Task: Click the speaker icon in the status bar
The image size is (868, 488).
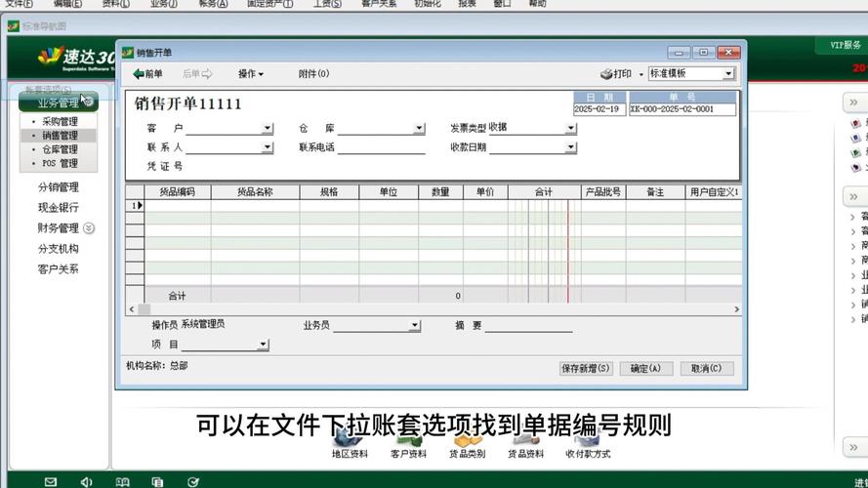Action: point(86,481)
